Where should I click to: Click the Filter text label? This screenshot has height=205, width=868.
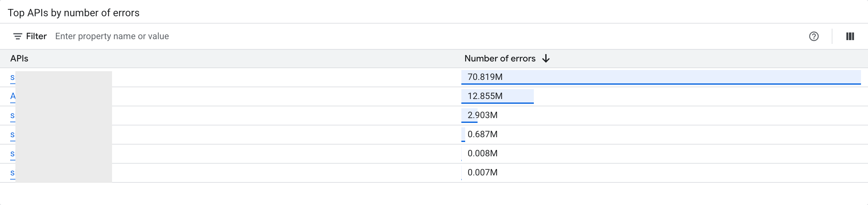coord(36,36)
